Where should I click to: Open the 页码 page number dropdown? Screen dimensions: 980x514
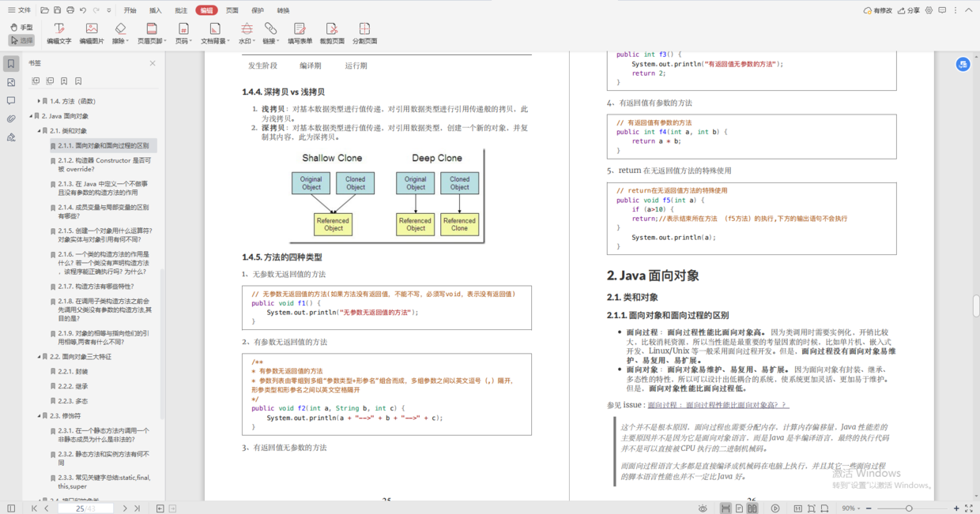pos(183,33)
